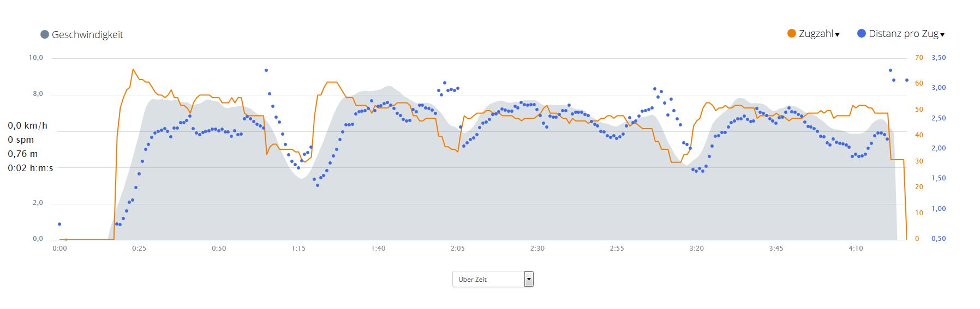Click the blue 3,50 distance axis label
Screen dimensions: 980x309
939,58
